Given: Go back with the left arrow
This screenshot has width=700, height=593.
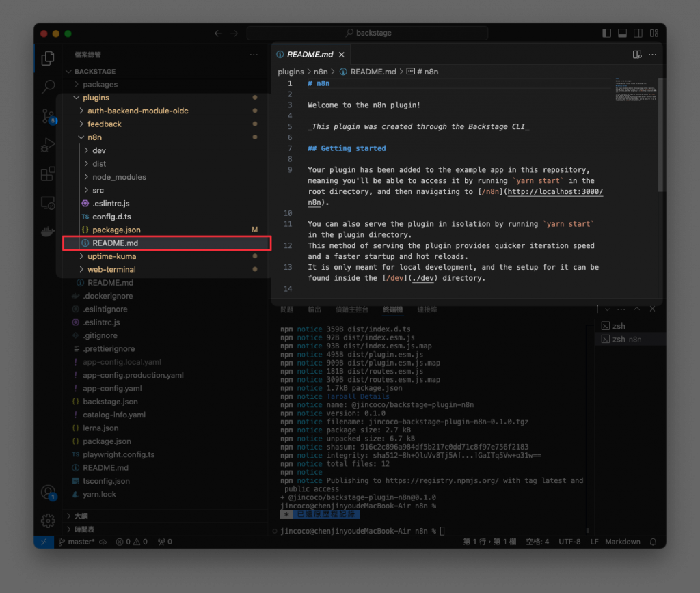Looking at the screenshot, I should [218, 33].
